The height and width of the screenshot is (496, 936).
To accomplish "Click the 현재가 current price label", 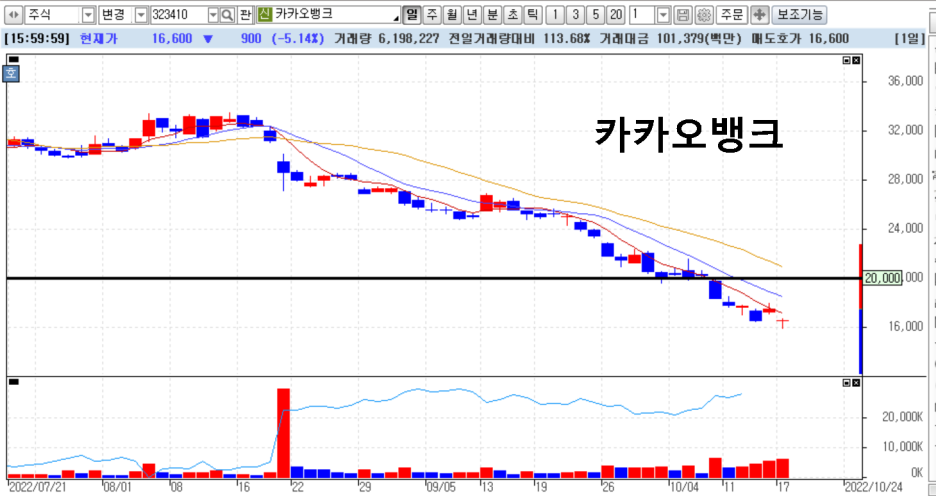I will 98,39.
